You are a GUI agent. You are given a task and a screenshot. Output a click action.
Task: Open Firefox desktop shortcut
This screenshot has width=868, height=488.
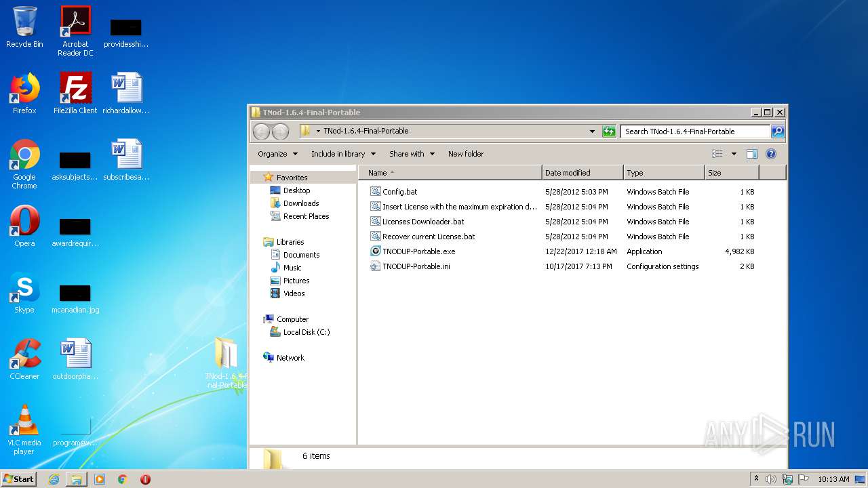[24, 94]
